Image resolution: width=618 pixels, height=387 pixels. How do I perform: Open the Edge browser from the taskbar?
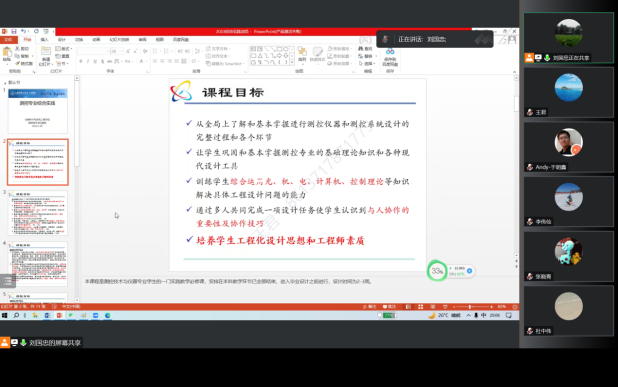(108, 315)
